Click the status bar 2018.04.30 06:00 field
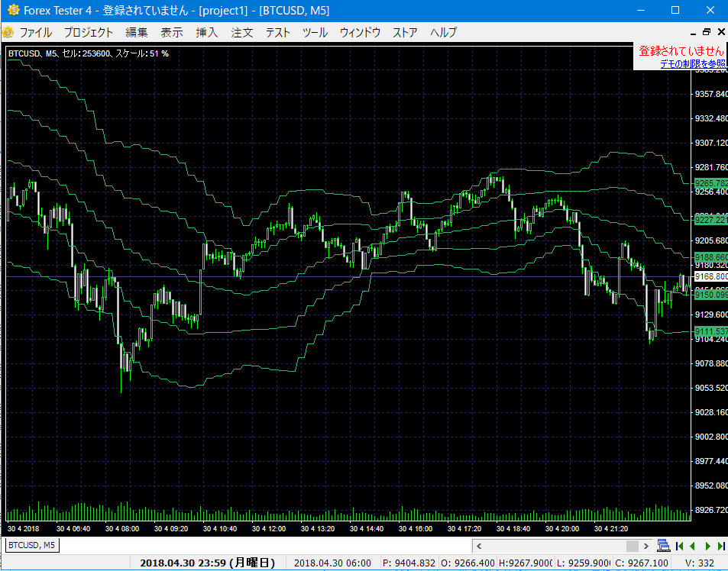The width and height of the screenshot is (728, 571). point(332,563)
